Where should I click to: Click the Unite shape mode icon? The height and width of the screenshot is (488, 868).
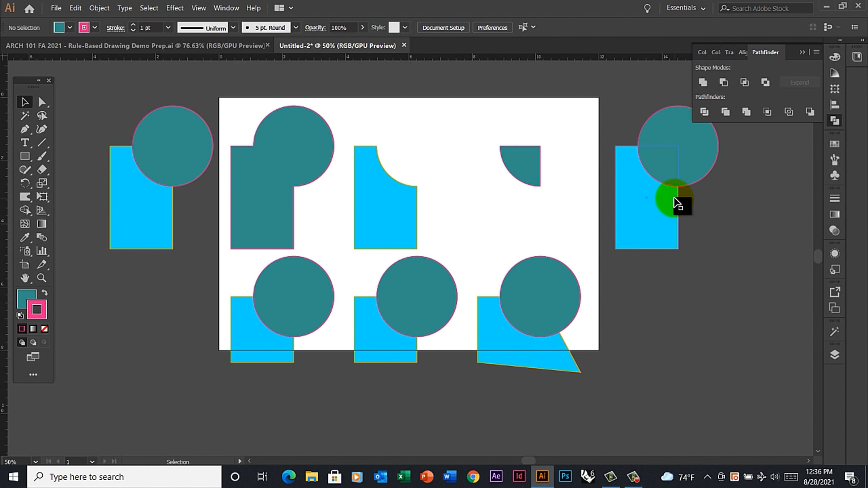tap(703, 82)
